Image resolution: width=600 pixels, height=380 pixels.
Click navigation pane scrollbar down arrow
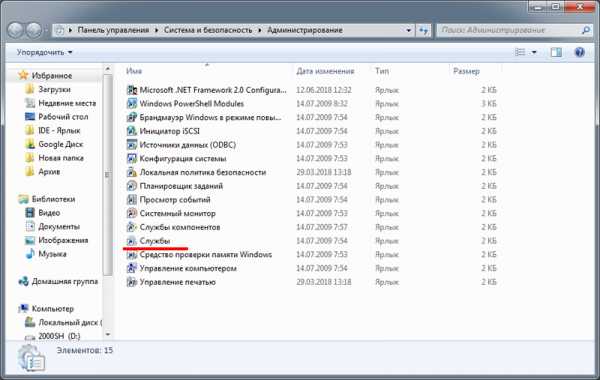click(x=108, y=334)
